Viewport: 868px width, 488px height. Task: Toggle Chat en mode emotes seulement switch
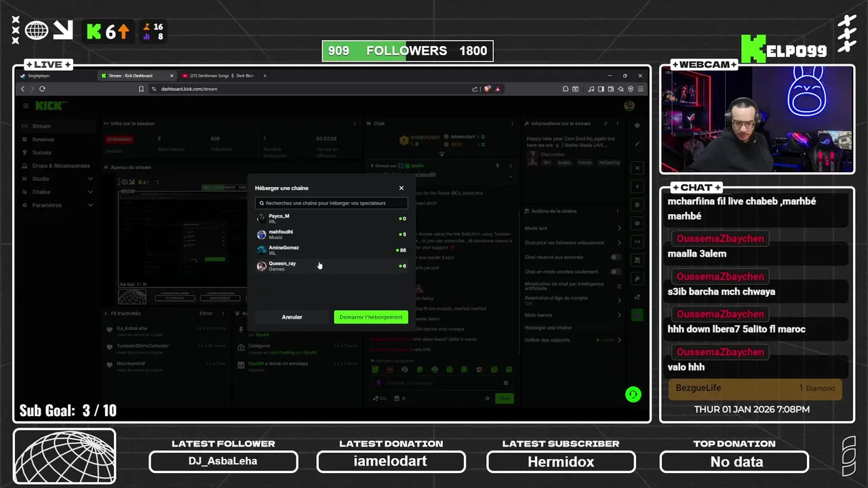point(616,272)
